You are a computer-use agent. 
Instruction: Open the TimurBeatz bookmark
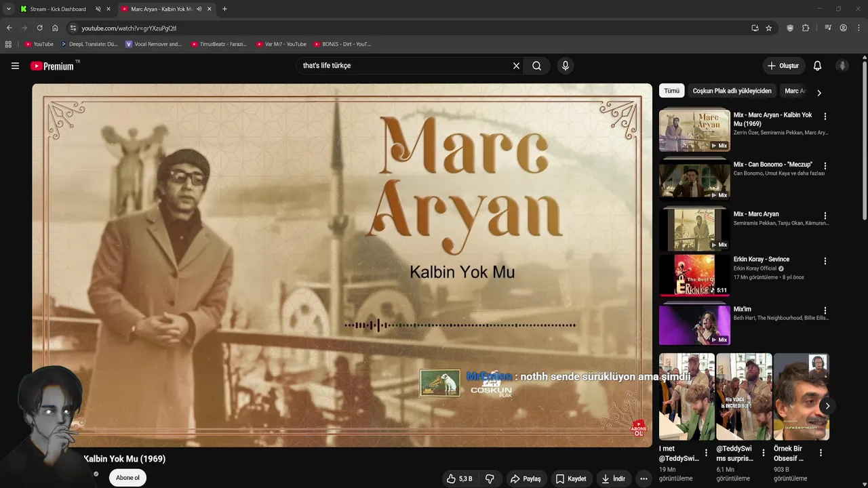click(218, 44)
